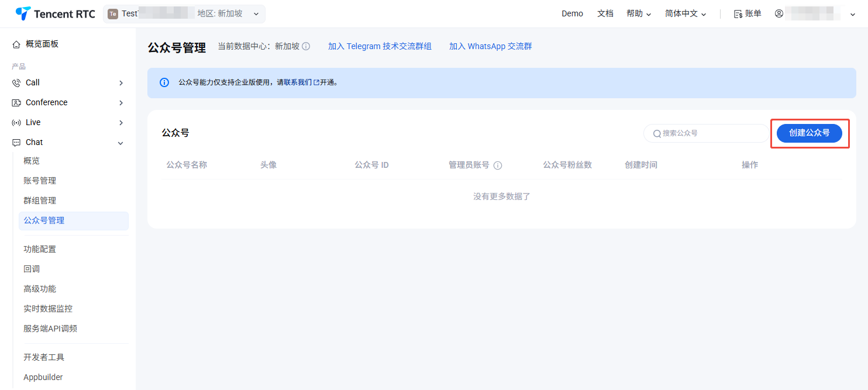
Task: Focus the 搜索公众号 search field
Action: coord(707,133)
